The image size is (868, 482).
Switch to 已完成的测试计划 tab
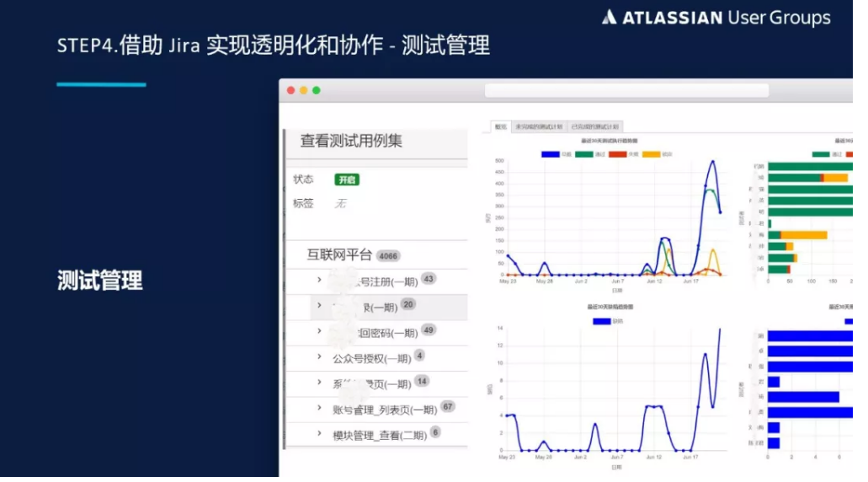pos(594,127)
